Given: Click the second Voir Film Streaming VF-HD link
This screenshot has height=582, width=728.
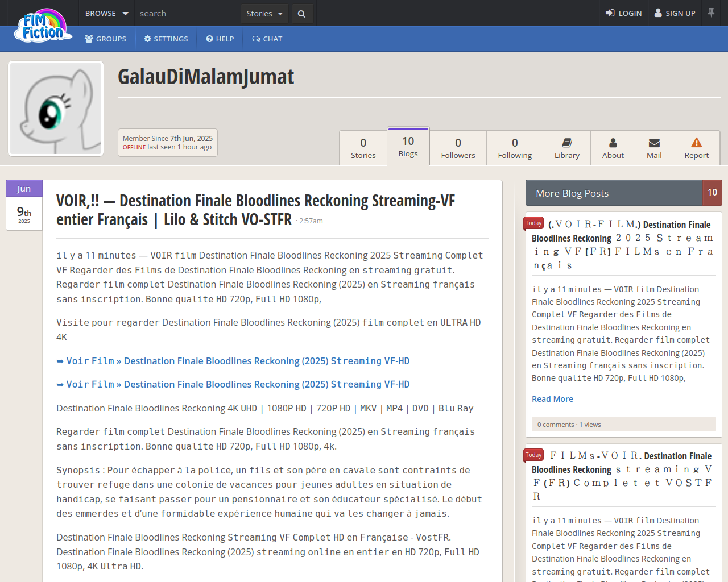Looking at the screenshot, I should [x=233, y=384].
